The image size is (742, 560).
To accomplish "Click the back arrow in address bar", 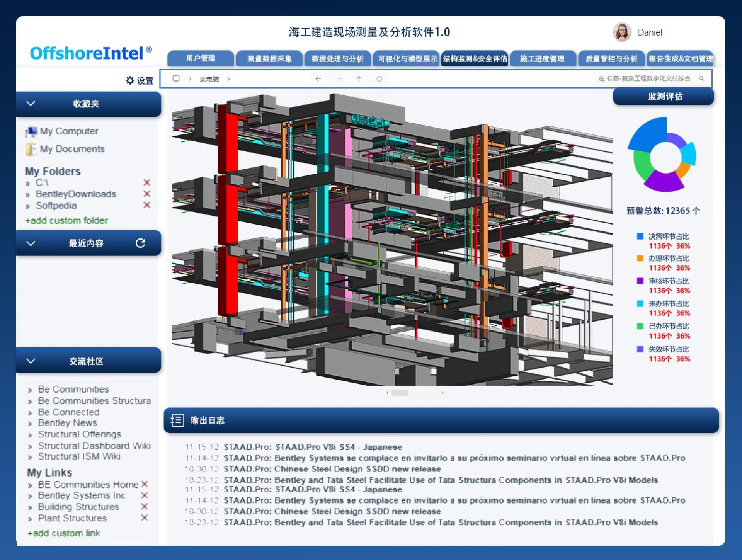I will [x=318, y=79].
